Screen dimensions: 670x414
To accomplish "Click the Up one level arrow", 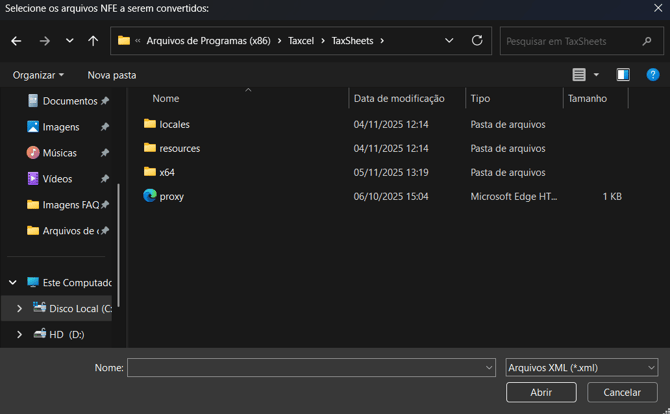I will click(93, 41).
